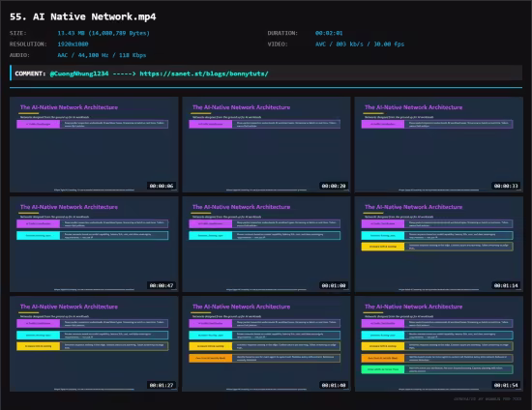Click the 'SIZE:' label
The width and height of the screenshot is (532, 410).
click(18, 33)
